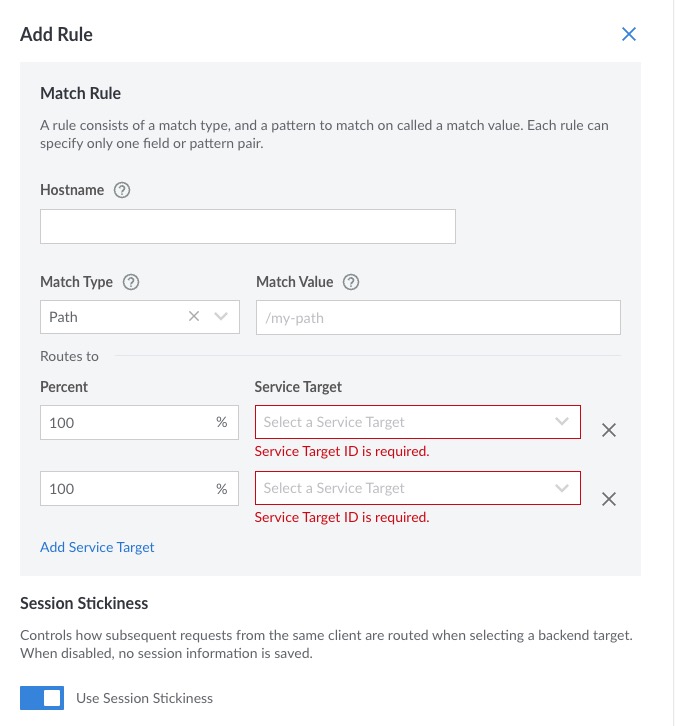Viewport: 675px width, 726px height.
Task: Click the Add Service Target link
Action: (x=97, y=547)
